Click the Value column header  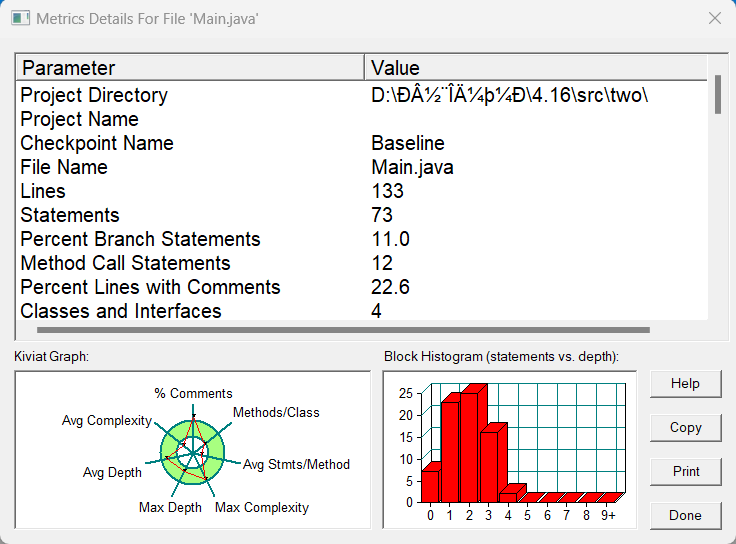[536, 68]
